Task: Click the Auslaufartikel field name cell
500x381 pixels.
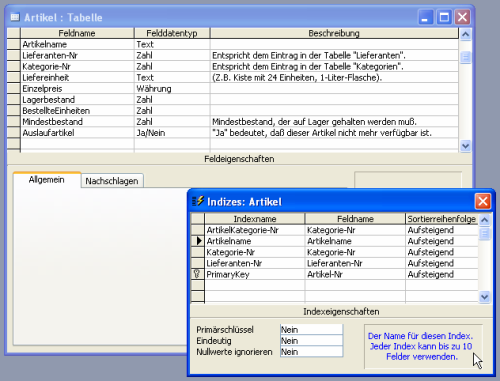Action: [x=77, y=133]
